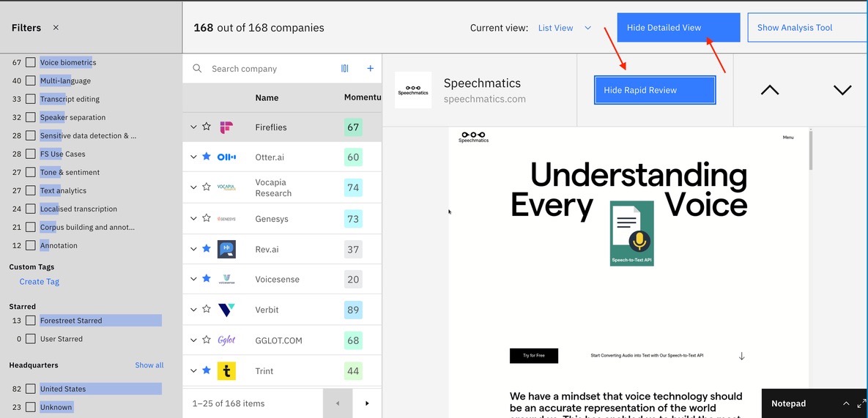Sort by Momentum column header
The height and width of the screenshot is (418, 868).
[x=363, y=98]
